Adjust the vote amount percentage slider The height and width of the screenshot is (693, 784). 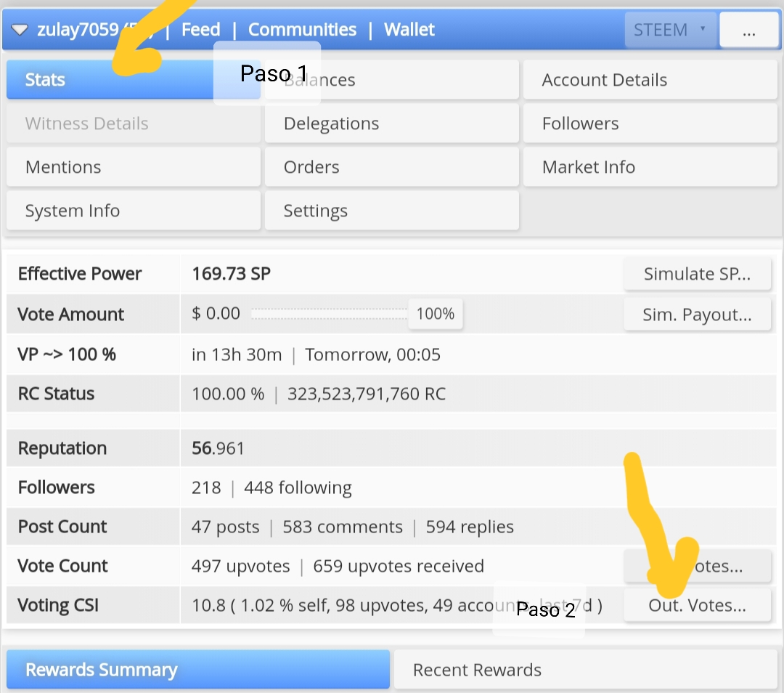[330, 314]
